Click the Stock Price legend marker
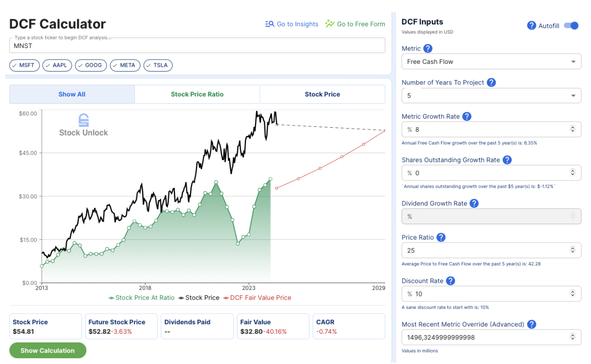The height and width of the screenshot is (364, 591). (x=181, y=298)
